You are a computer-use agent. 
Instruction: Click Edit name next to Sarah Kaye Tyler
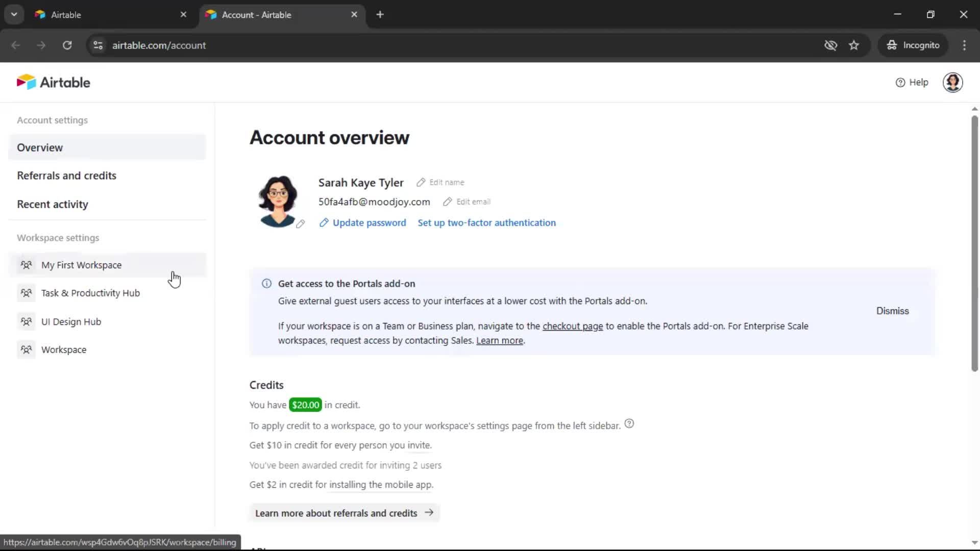tap(440, 182)
